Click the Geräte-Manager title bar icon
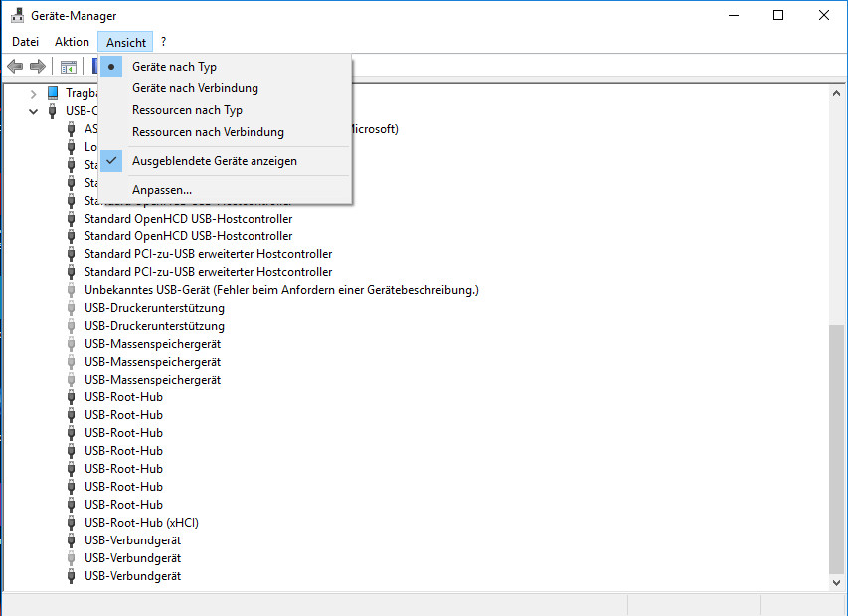 [x=16, y=15]
